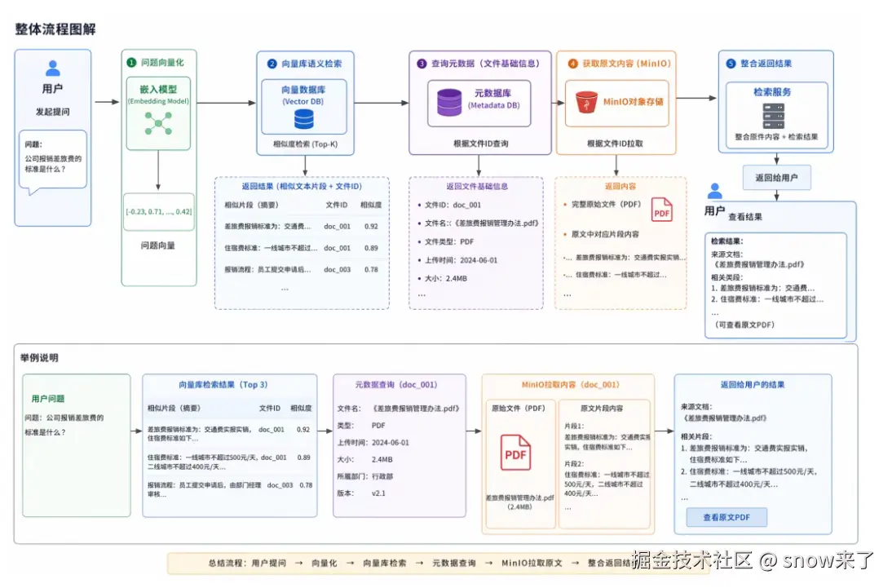This screenshot has height=588, width=892.
Task: Select the red MinIO bucket icon
Action: tap(586, 102)
